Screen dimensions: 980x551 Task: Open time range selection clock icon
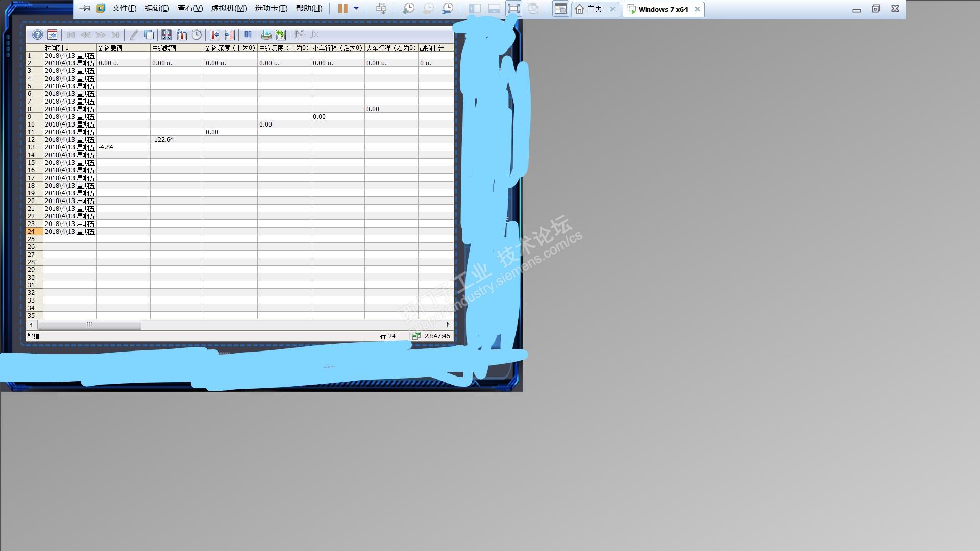click(197, 35)
